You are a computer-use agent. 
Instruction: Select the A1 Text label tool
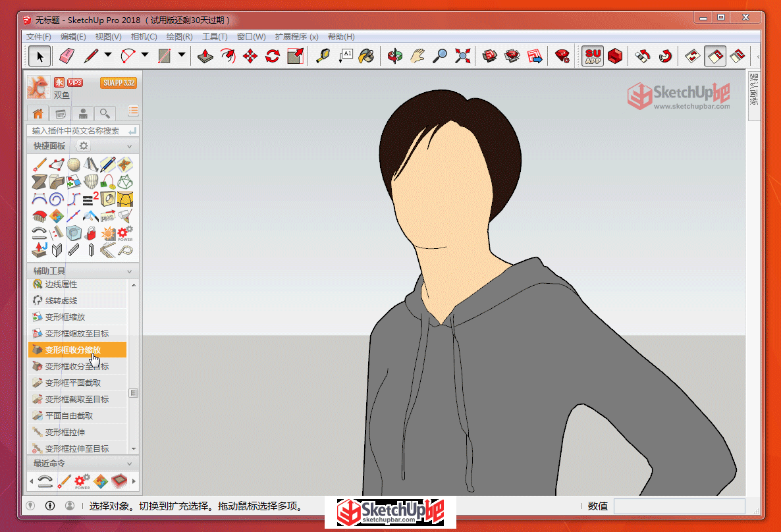[346, 56]
